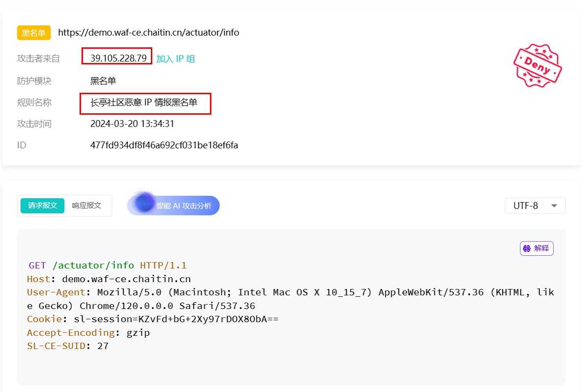Viewport: 581px width, 392px height.
Task: Click the attack URL at the top
Action: coord(148,33)
